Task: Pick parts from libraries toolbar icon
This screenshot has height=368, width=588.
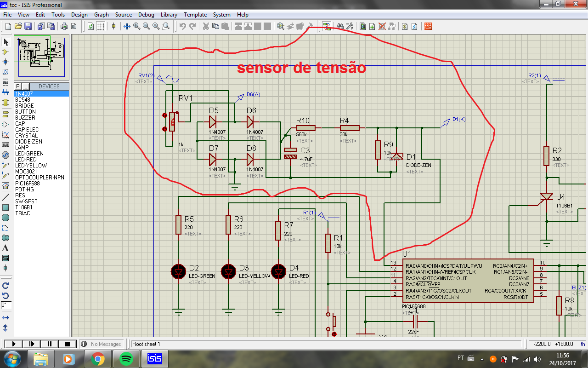Action: pos(281,26)
